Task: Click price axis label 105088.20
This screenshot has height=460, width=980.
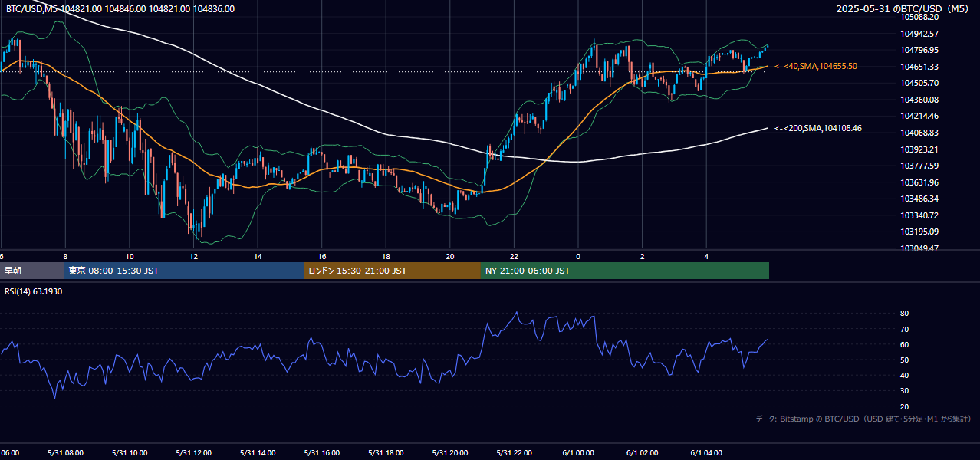Action: pos(920,17)
